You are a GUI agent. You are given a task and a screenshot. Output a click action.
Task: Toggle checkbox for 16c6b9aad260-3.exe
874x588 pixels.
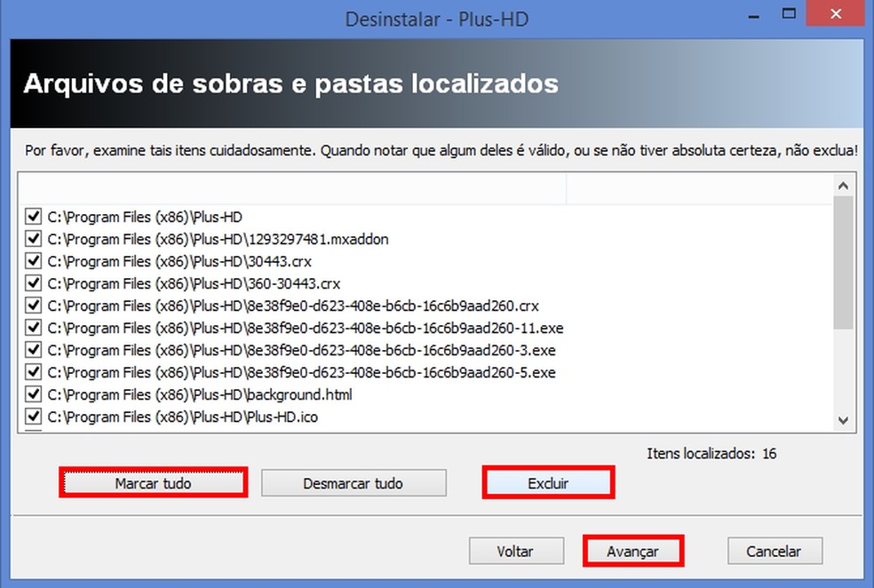pos(34,349)
